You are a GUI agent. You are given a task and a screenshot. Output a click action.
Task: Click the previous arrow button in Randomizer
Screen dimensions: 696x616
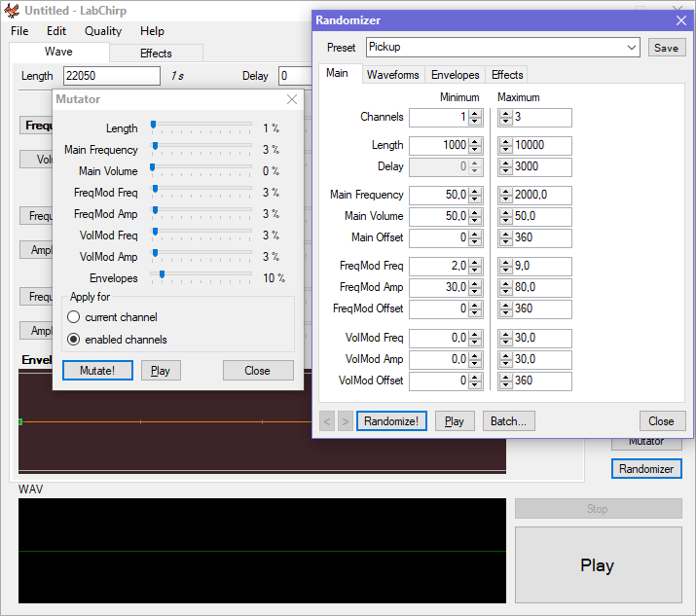click(327, 421)
